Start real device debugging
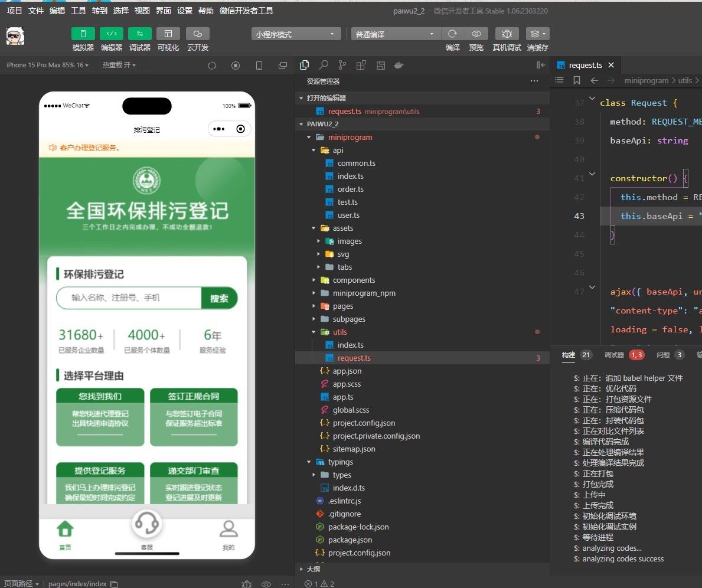This screenshot has height=588, width=702. (507, 34)
